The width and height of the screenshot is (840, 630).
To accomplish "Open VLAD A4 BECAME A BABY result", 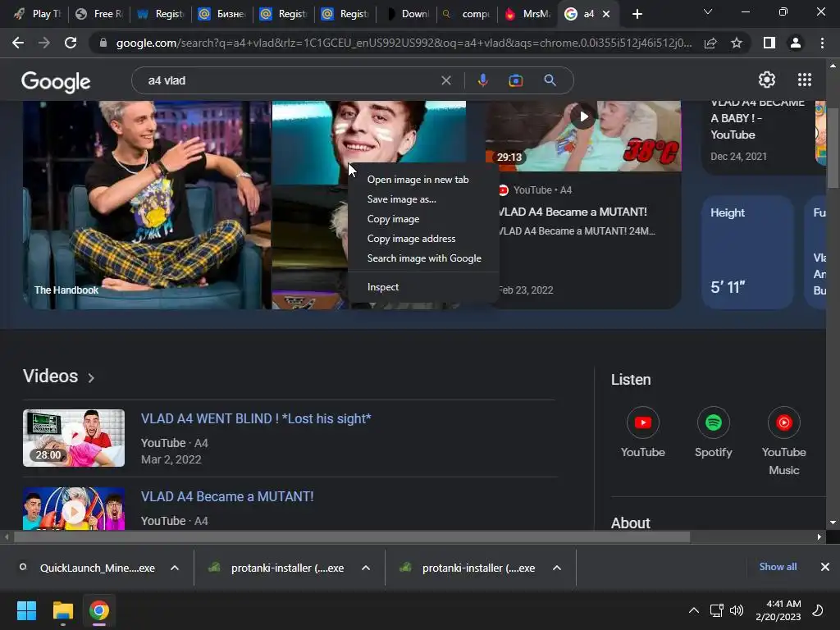I will pos(757,118).
